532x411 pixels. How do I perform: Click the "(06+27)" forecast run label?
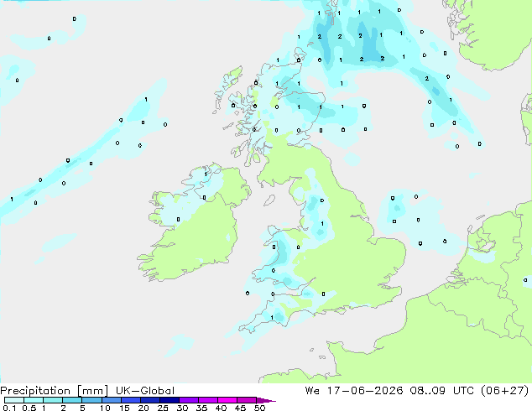[505, 390]
